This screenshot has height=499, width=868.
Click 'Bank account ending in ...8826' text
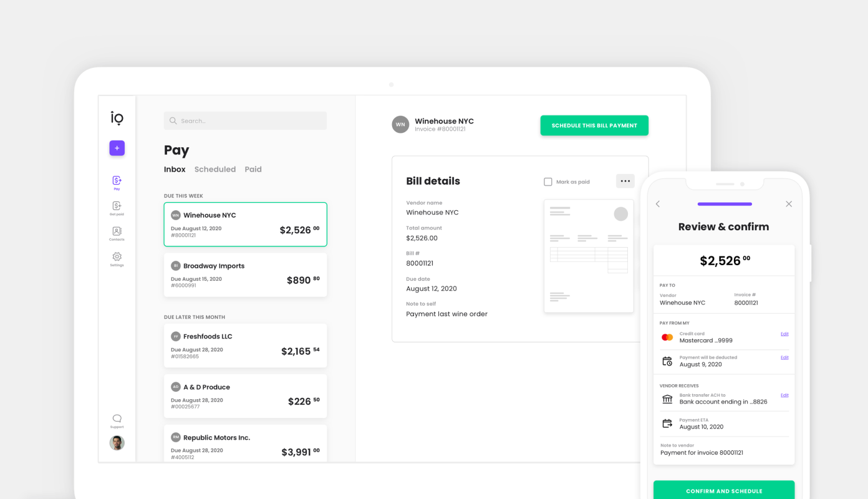click(x=723, y=402)
